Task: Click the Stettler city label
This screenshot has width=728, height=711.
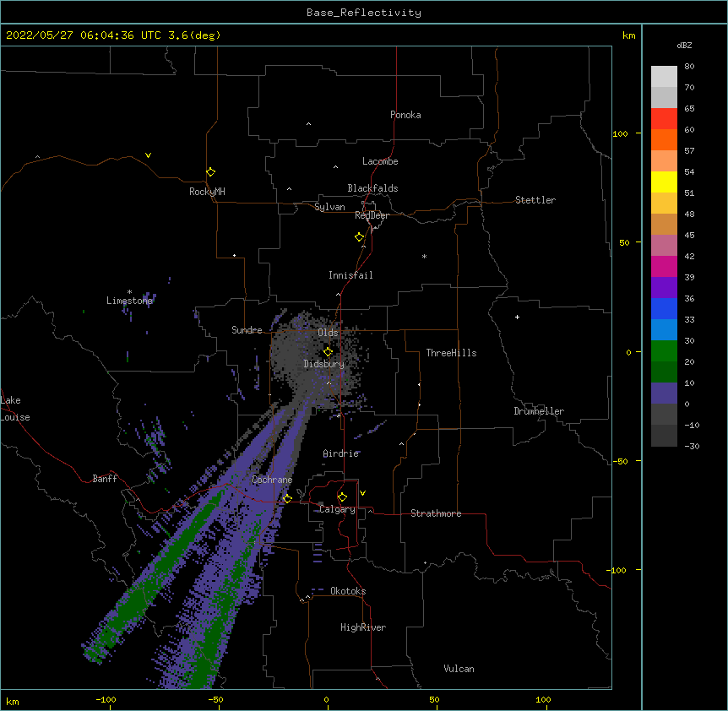Action: 535,200
